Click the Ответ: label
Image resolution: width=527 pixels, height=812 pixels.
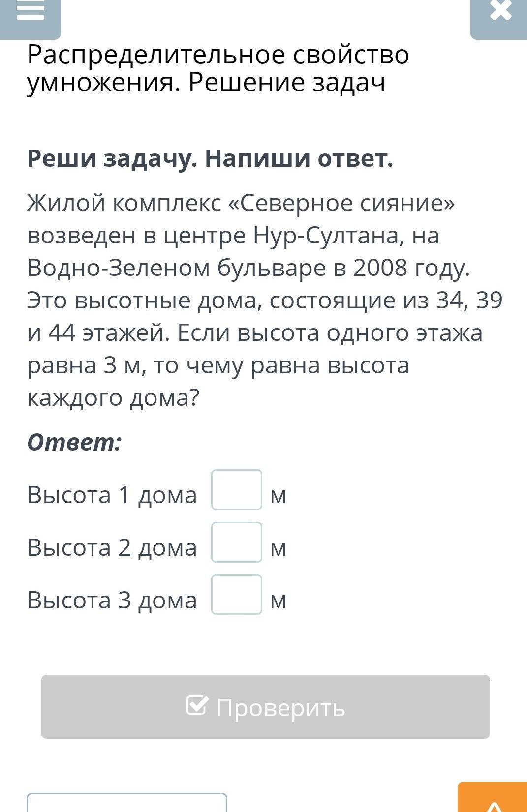click(74, 442)
